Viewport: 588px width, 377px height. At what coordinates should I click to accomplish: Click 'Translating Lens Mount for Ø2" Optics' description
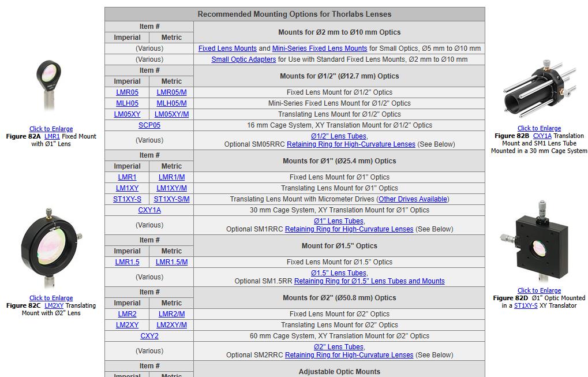pos(339,325)
